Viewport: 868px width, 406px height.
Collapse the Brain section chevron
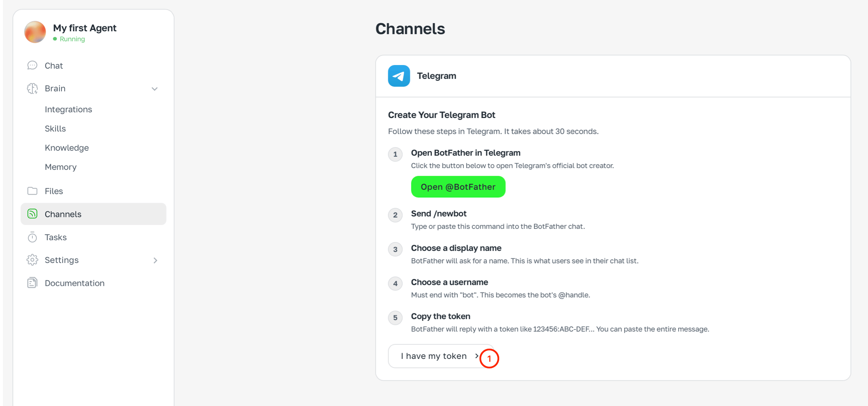point(155,89)
